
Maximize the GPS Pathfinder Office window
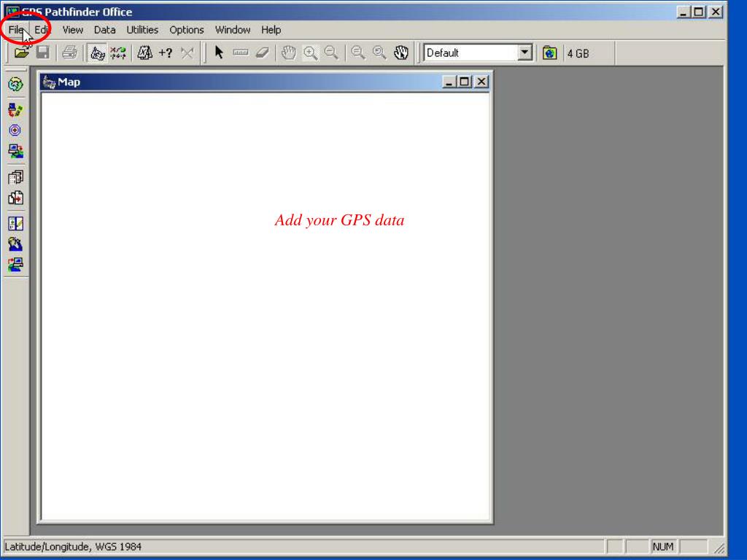click(x=699, y=12)
